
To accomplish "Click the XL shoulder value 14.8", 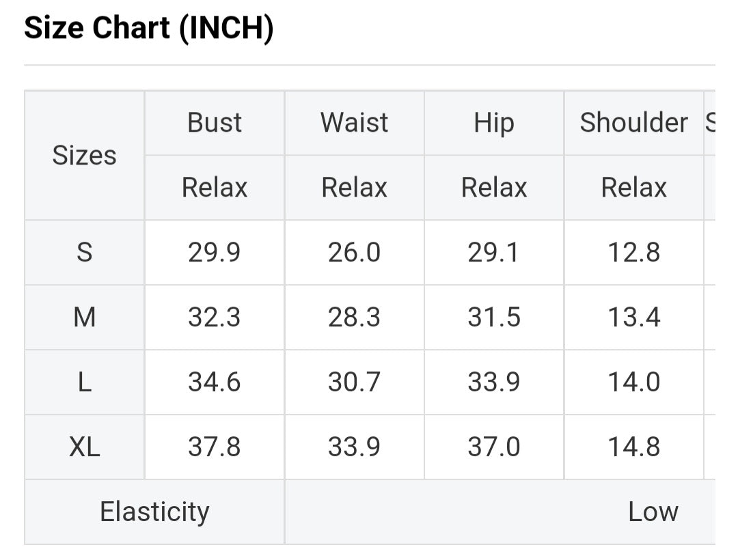I will 633,447.
